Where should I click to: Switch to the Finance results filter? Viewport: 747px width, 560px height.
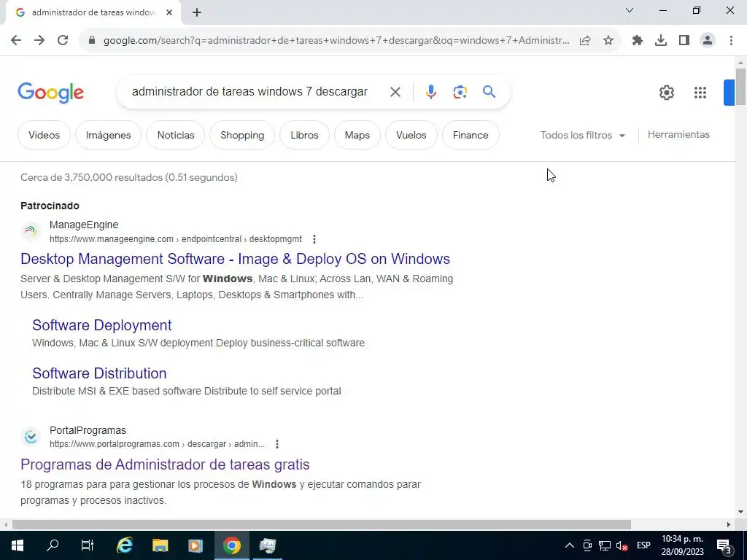click(471, 135)
